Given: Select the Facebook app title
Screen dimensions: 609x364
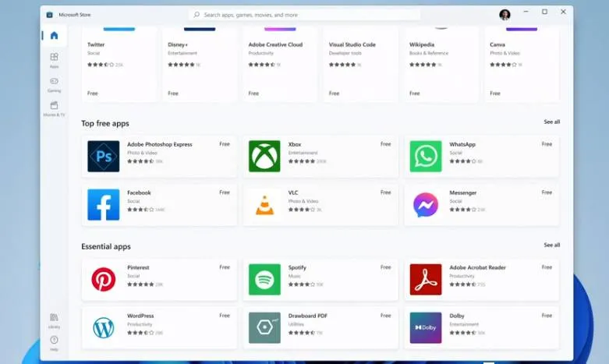Looking at the screenshot, I should 139,193.
